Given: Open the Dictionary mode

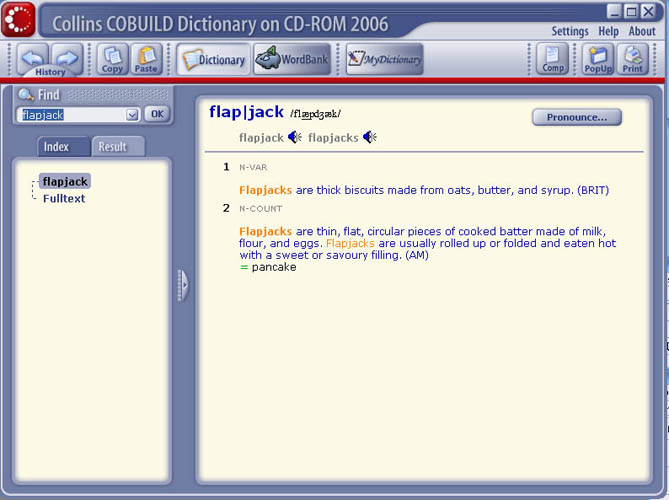Looking at the screenshot, I should (x=214, y=59).
